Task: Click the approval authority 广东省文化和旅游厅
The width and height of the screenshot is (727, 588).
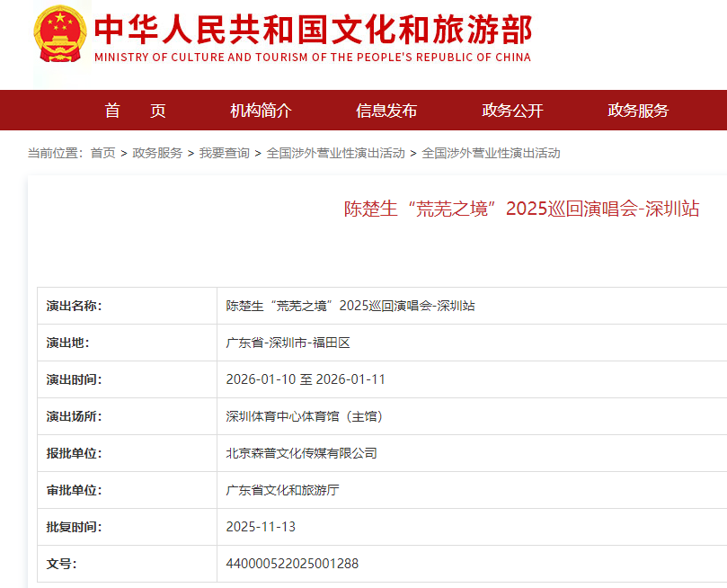Action: click(x=282, y=490)
